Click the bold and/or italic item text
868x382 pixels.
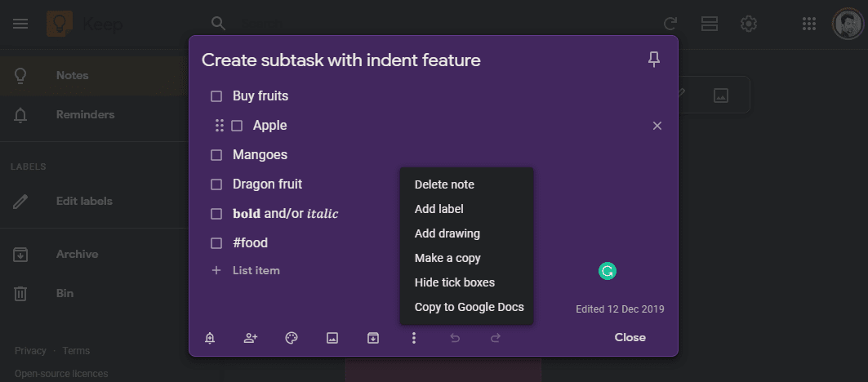[285, 214]
